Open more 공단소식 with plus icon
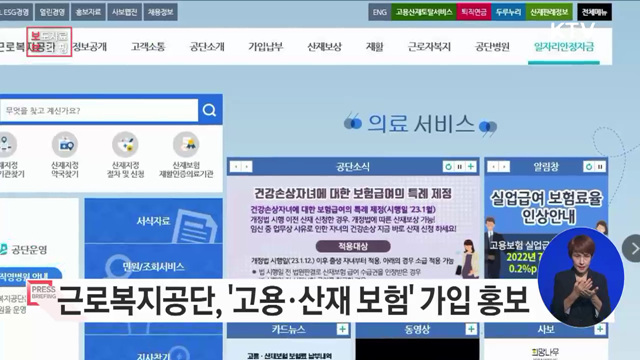The image size is (640, 360). [471, 167]
